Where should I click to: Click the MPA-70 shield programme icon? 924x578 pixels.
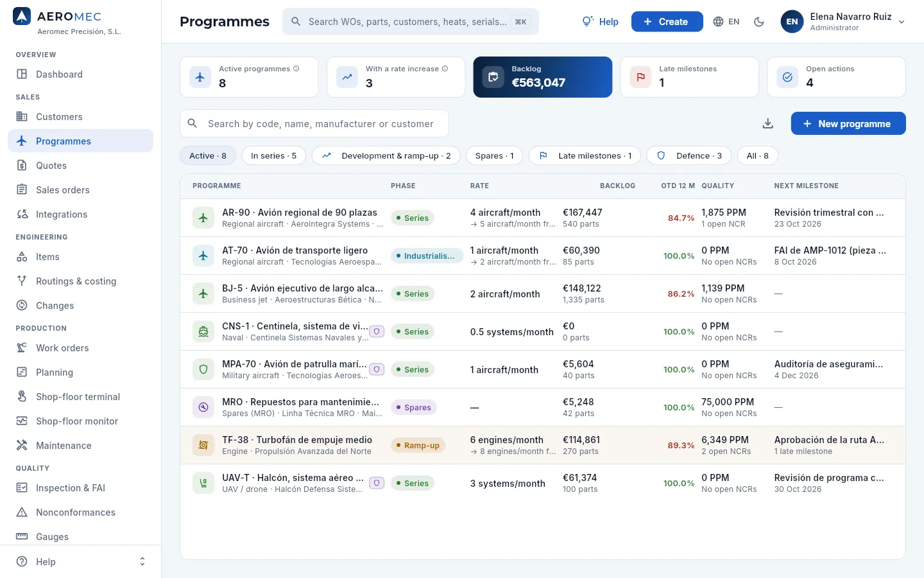pos(203,369)
